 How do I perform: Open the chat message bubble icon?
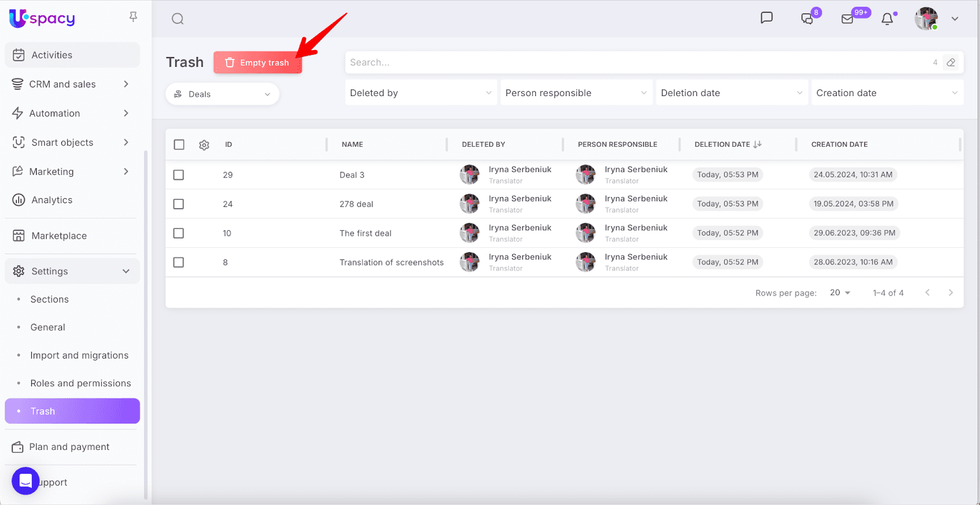pyautogui.click(x=766, y=18)
